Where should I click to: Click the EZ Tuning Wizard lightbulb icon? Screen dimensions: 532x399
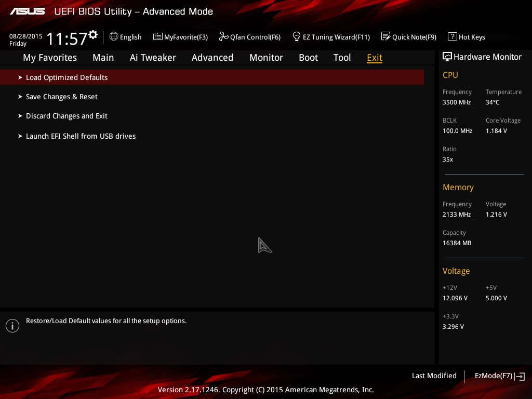(296, 36)
